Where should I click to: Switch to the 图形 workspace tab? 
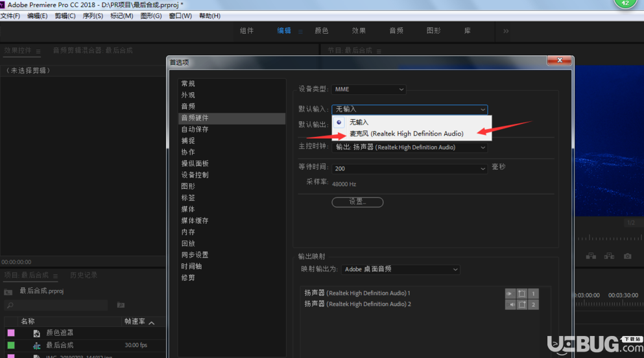[433, 30]
